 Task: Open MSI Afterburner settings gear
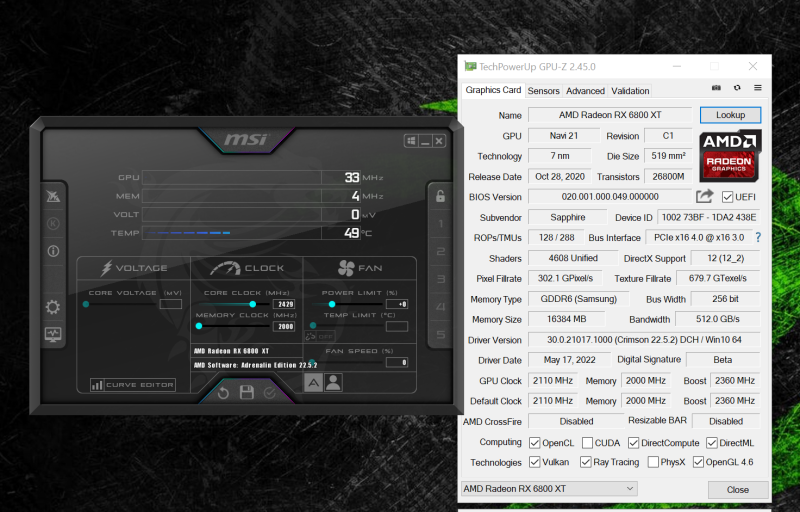tap(53, 307)
